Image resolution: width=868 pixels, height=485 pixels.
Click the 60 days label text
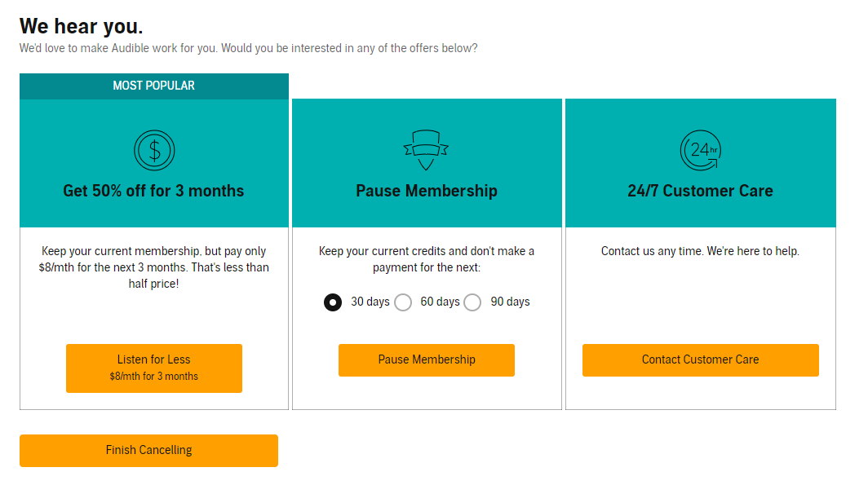(x=440, y=302)
